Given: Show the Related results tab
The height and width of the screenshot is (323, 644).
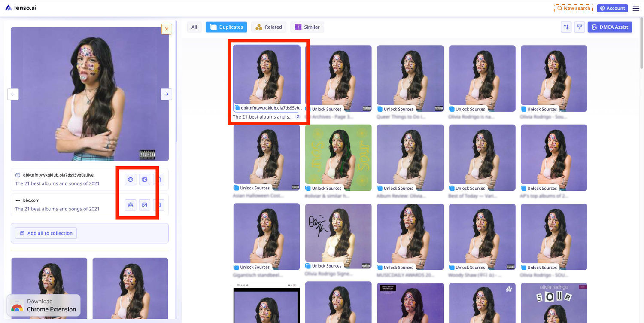Looking at the screenshot, I should 269,27.
